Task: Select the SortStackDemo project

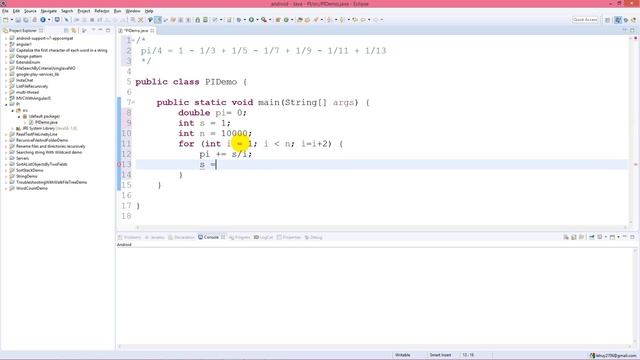Action: click(29, 170)
